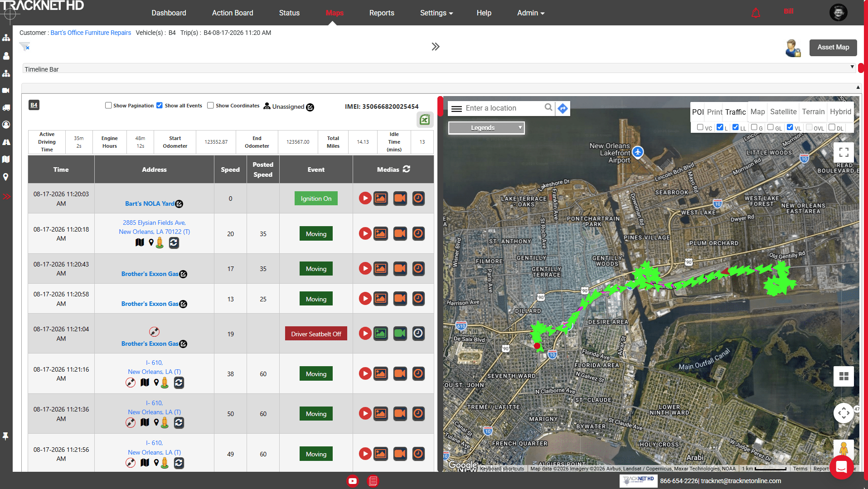Image resolution: width=868 pixels, height=489 pixels.
Task: Open the map tilt grid button
Action: (x=844, y=376)
